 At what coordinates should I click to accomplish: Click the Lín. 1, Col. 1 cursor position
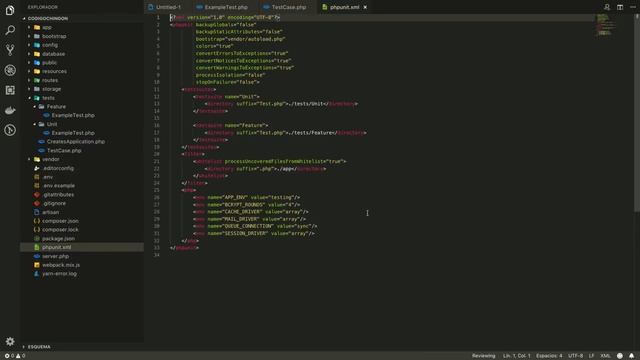pos(516,356)
